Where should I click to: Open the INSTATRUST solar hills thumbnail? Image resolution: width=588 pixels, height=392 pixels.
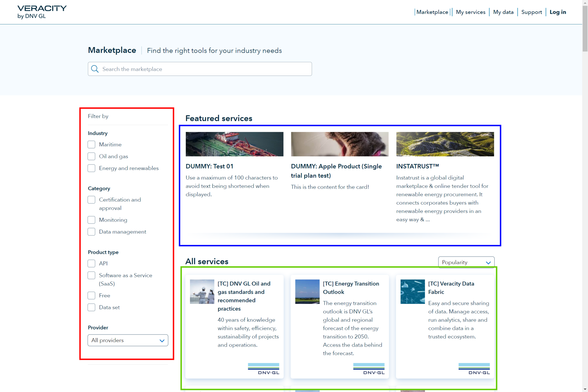445,144
